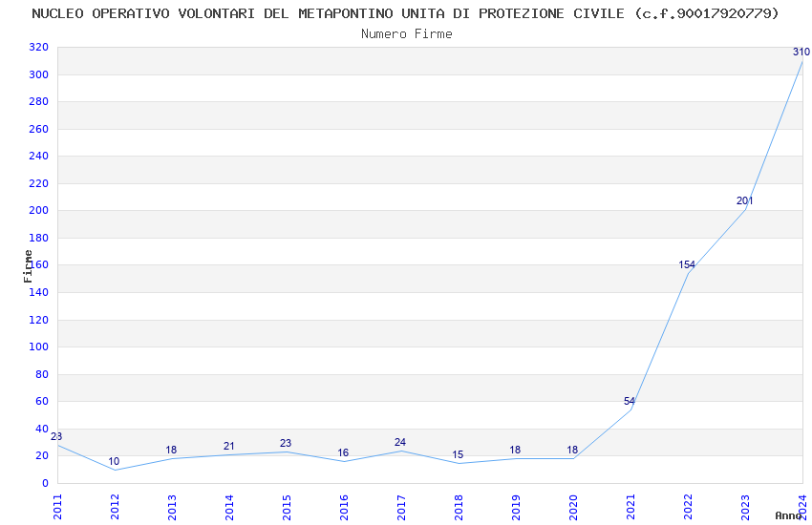Click data label 15 for 2018

pyautogui.click(x=458, y=454)
